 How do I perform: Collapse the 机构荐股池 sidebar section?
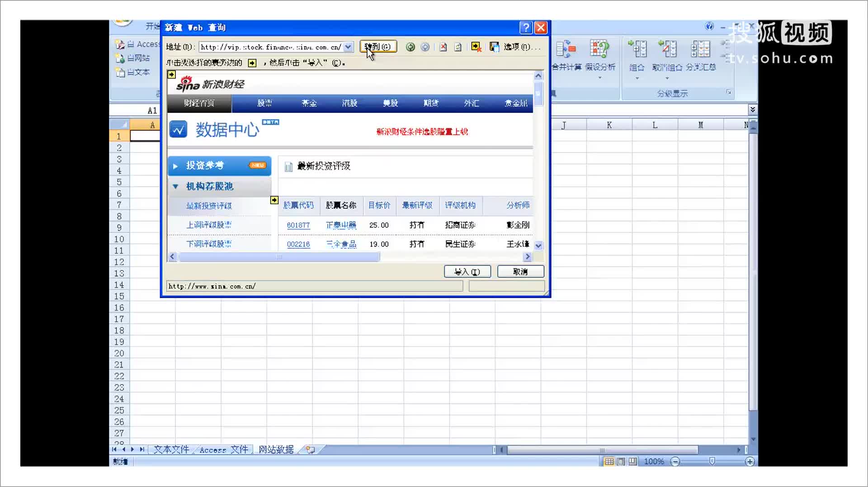175,186
